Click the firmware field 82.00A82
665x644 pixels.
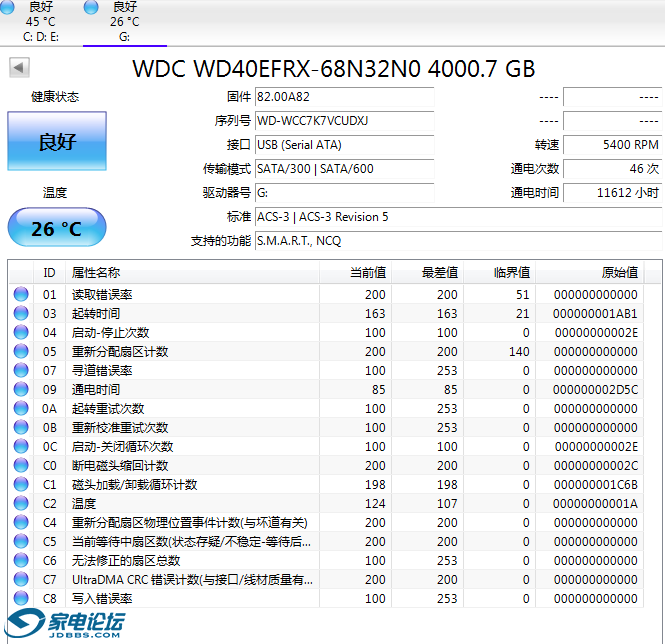pyautogui.click(x=344, y=97)
